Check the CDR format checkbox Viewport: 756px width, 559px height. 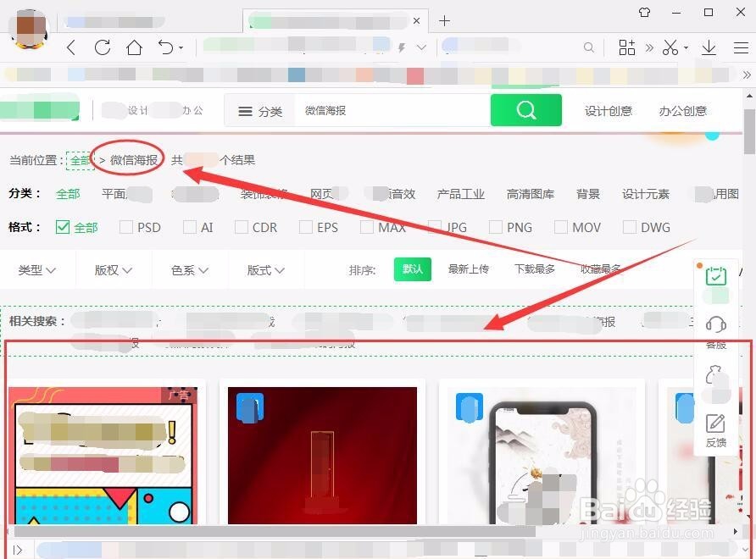pyautogui.click(x=241, y=227)
